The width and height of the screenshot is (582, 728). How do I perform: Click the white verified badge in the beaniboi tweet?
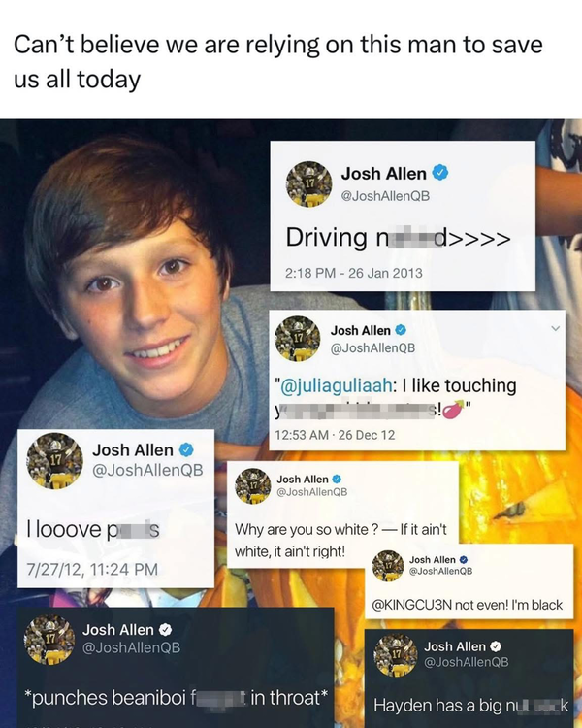(166, 630)
